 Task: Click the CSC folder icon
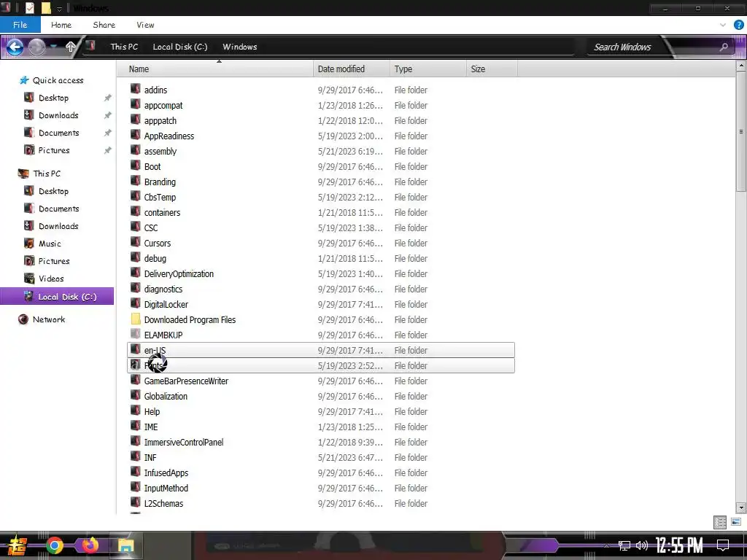click(x=135, y=227)
